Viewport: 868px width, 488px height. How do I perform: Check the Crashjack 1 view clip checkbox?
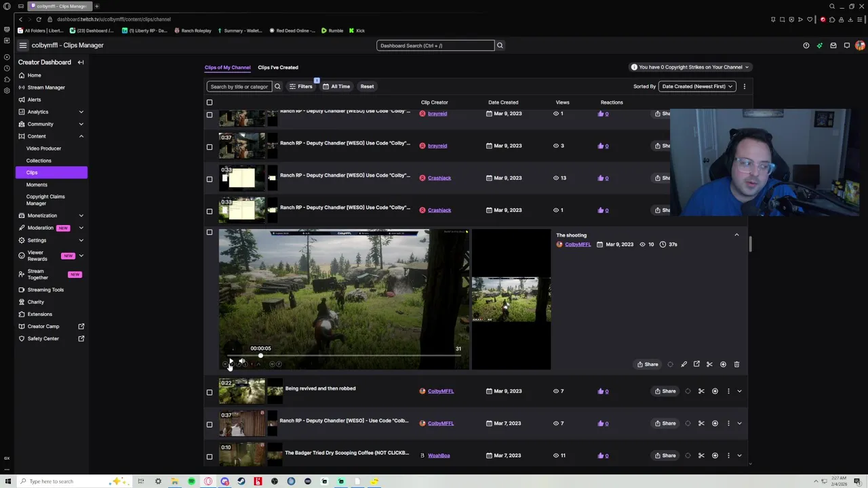(x=210, y=211)
